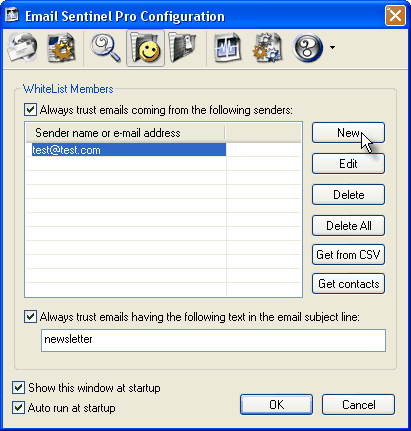Click the Get contacts button

coord(348,284)
